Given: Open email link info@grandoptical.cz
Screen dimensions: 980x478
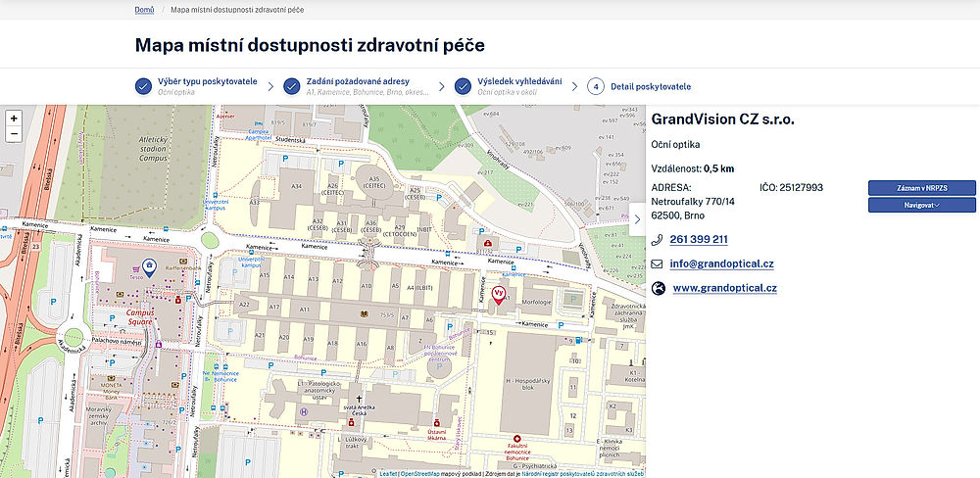Looking at the screenshot, I should (722, 263).
